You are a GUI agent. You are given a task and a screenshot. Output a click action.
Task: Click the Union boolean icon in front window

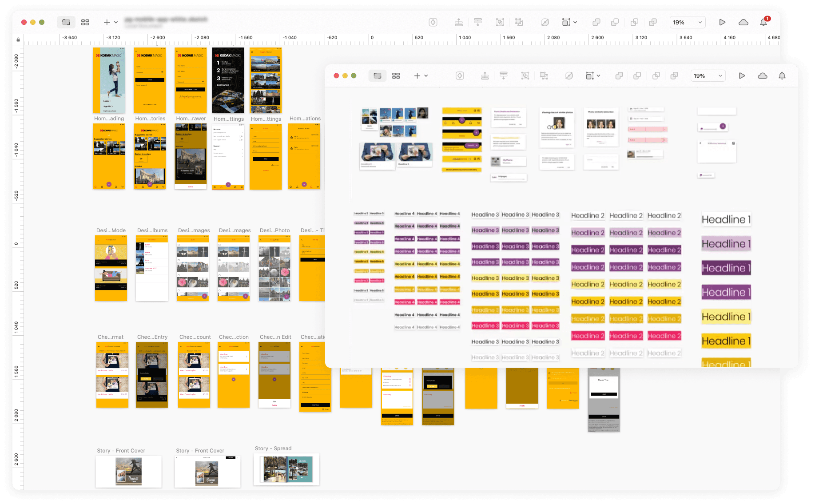coord(619,76)
